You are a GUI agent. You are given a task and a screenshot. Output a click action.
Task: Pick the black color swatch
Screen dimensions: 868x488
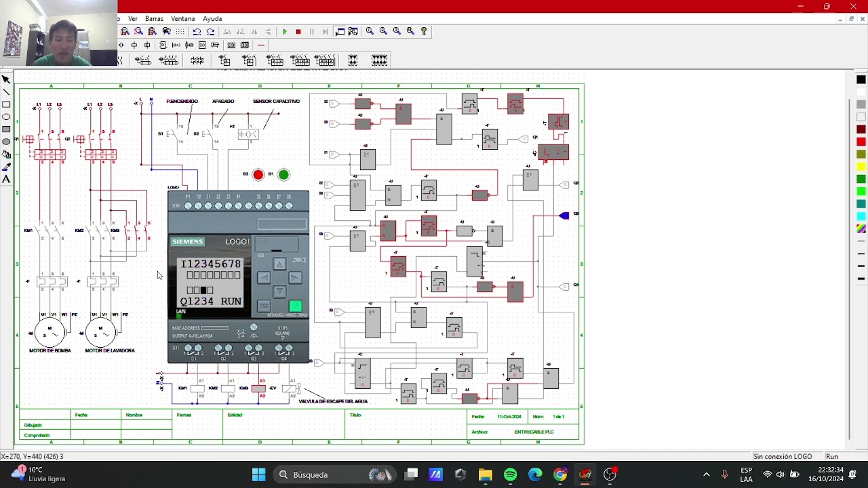point(861,79)
